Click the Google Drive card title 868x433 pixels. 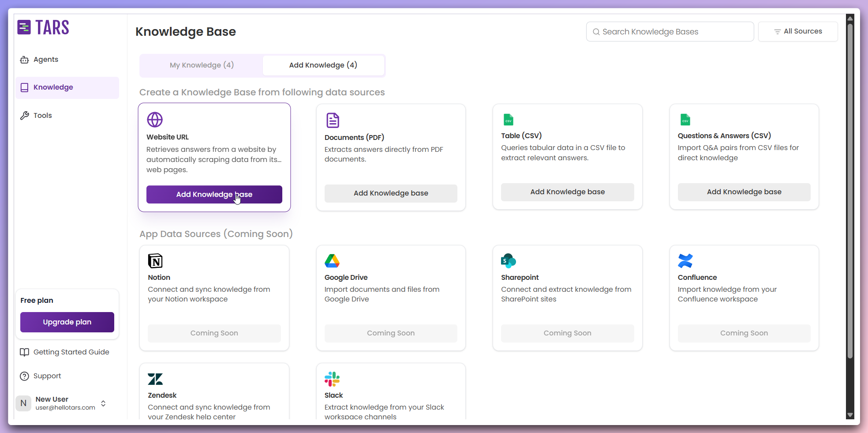[x=346, y=278]
